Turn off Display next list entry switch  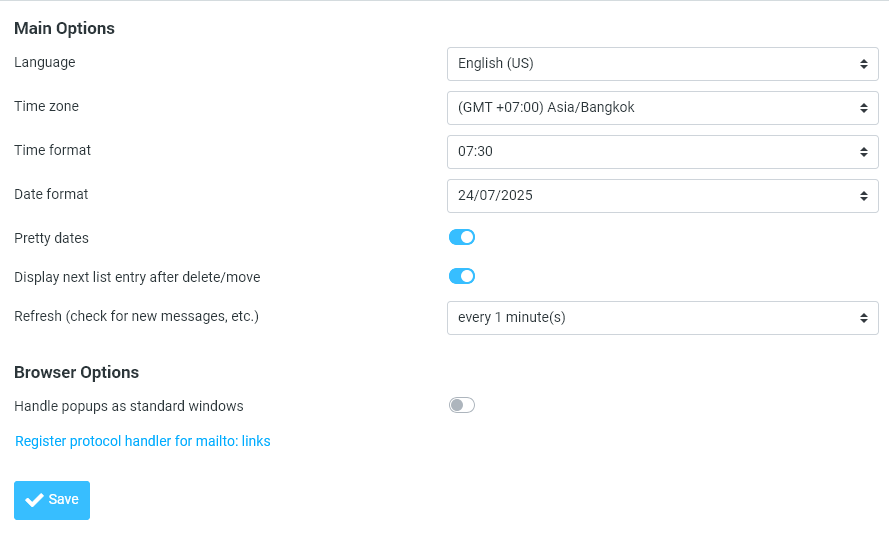point(461,276)
